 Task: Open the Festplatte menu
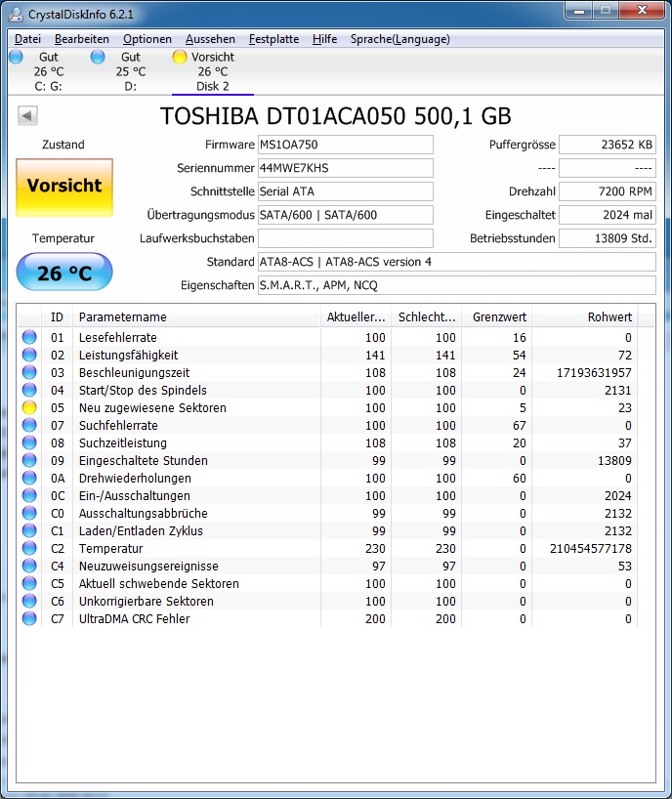[x=274, y=39]
